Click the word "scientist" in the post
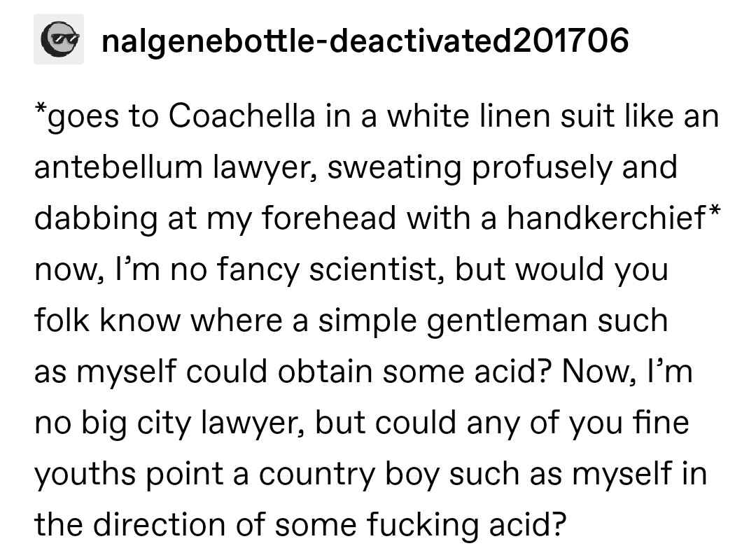The image size is (756, 560). tap(374, 269)
